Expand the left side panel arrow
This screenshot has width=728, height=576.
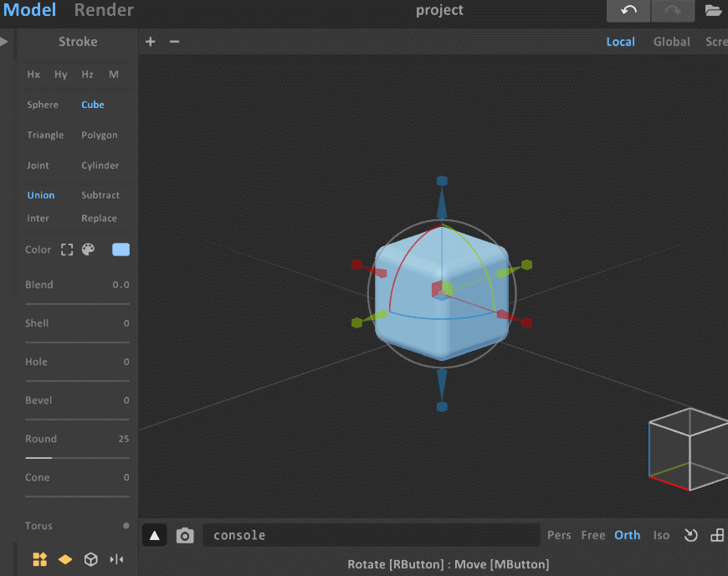pos(4,42)
